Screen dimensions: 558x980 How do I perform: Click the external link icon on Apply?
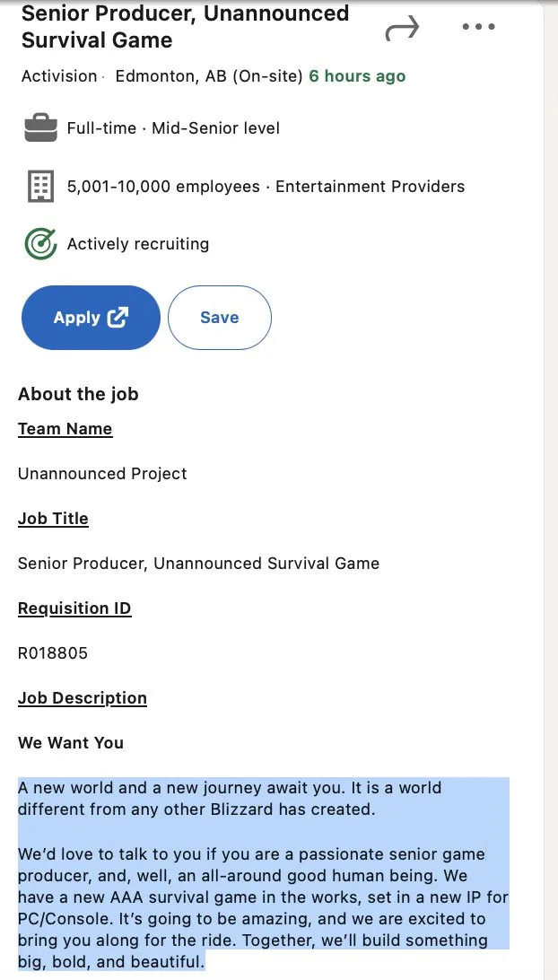[x=118, y=318]
